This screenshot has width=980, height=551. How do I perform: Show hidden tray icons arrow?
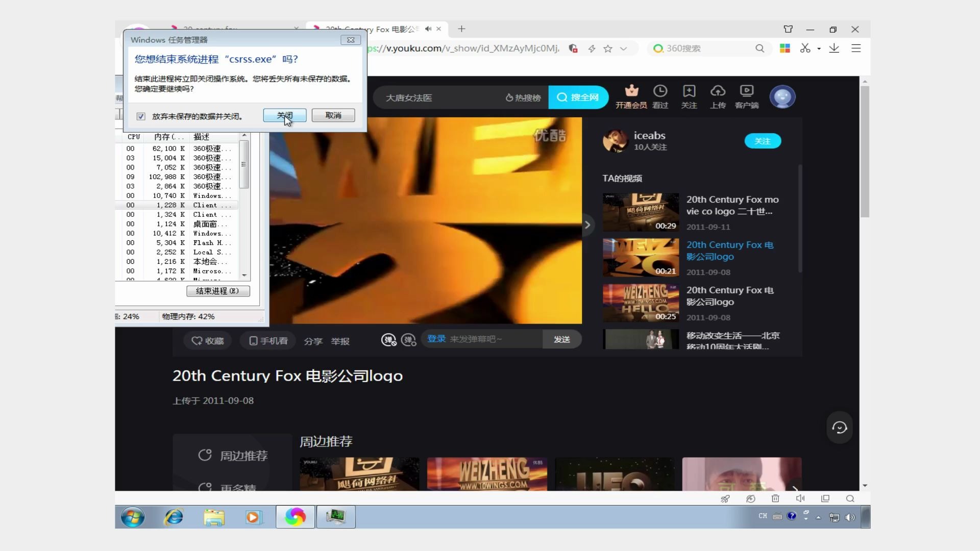(818, 517)
